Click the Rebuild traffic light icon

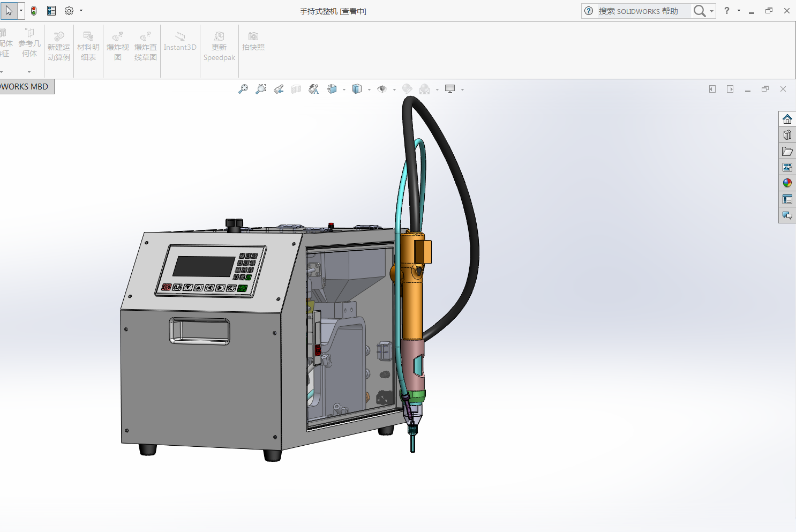point(34,11)
